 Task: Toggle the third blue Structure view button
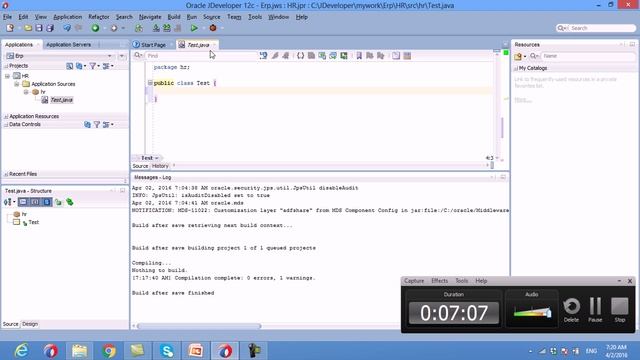click(x=47, y=202)
